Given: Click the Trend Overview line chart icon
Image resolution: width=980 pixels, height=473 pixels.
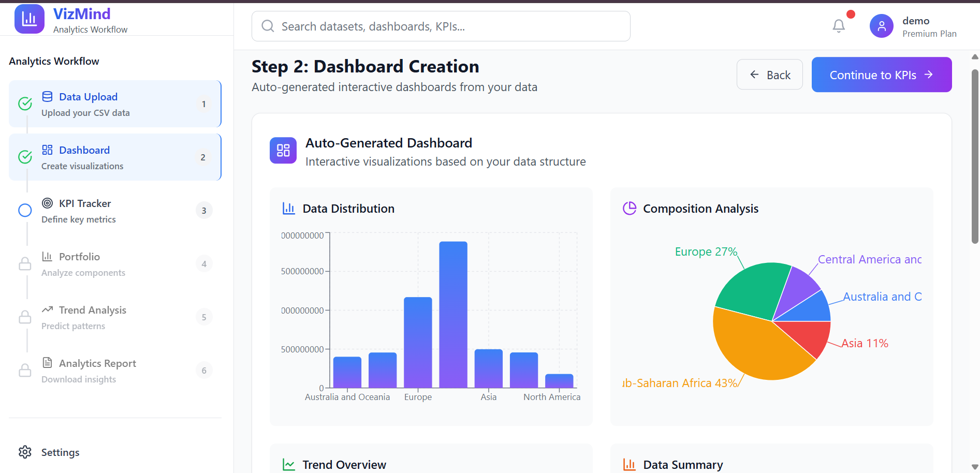Looking at the screenshot, I should [x=288, y=464].
